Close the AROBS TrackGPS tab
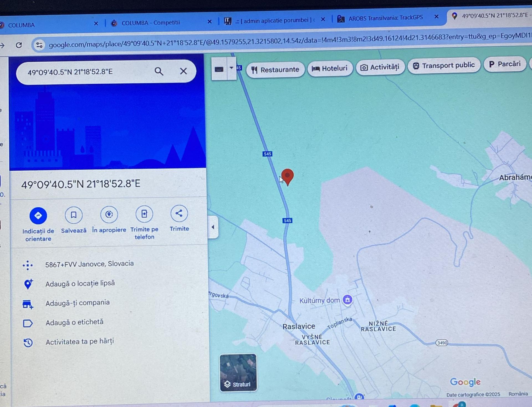Image resolution: width=532 pixels, height=407 pixels. coord(436,17)
